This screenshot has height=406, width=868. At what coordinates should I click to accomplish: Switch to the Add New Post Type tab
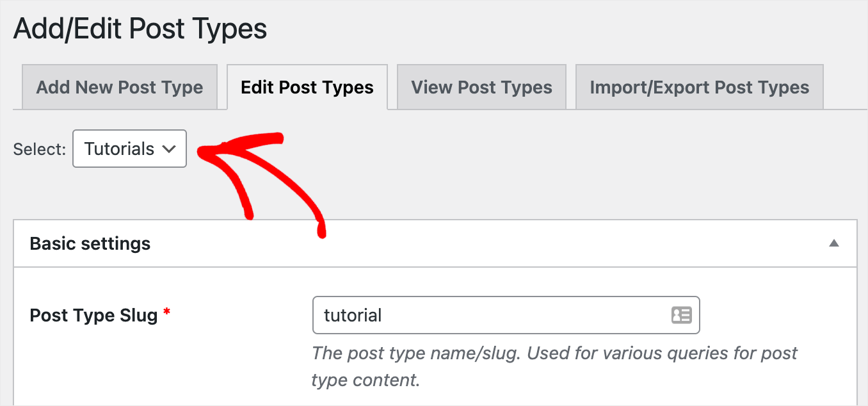pos(119,86)
